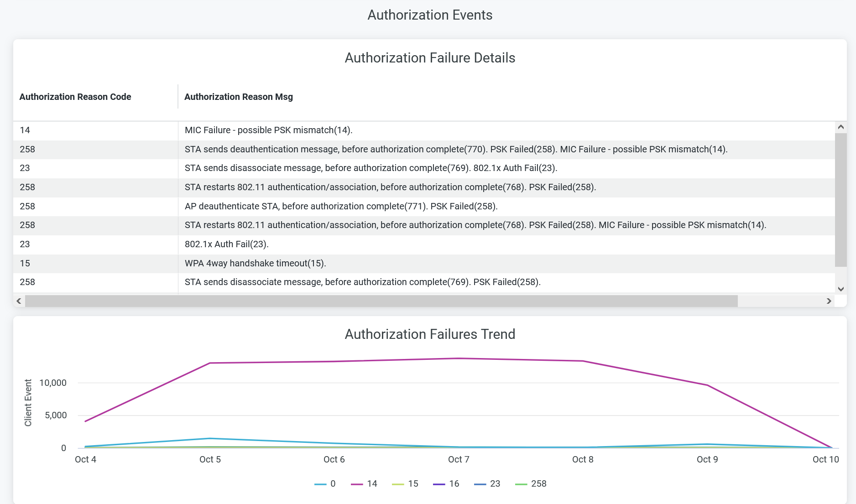Click the table scroll down arrow
856x504 pixels.
[x=840, y=289]
